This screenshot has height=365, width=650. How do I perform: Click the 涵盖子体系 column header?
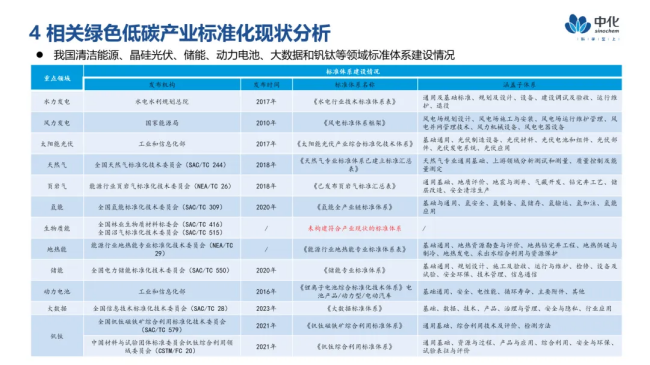(x=520, y=84)
